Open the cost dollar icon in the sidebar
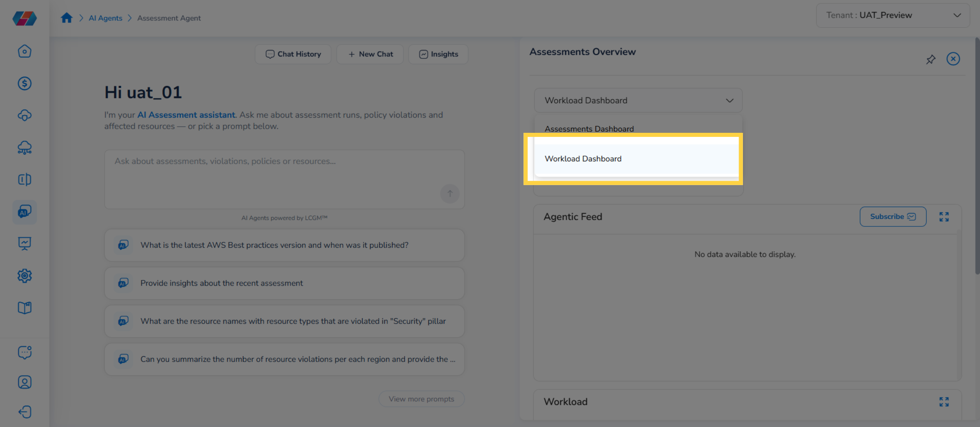The height and width of the screenshot is (427, 980). click(x=24, y=83)
